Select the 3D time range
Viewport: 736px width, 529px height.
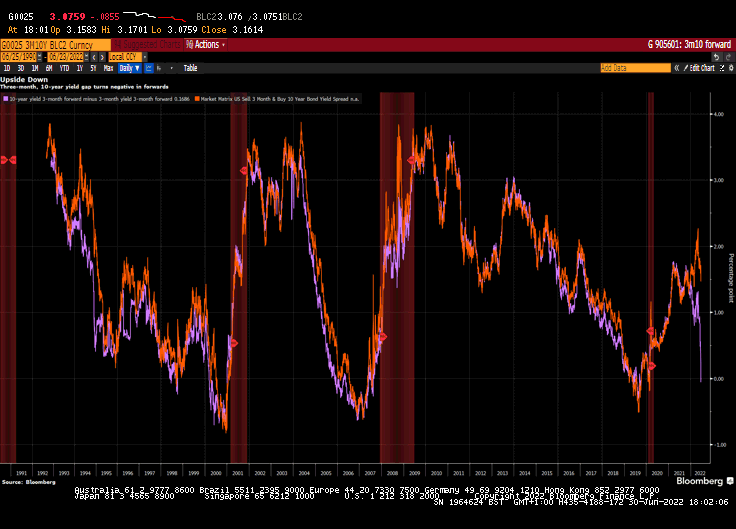tap(21, 68)
